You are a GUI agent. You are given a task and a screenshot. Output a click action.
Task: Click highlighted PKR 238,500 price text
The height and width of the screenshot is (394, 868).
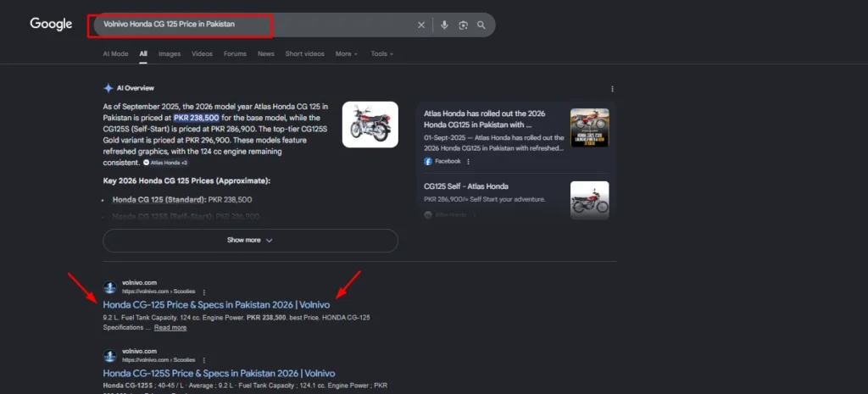(x=197, y=118)
